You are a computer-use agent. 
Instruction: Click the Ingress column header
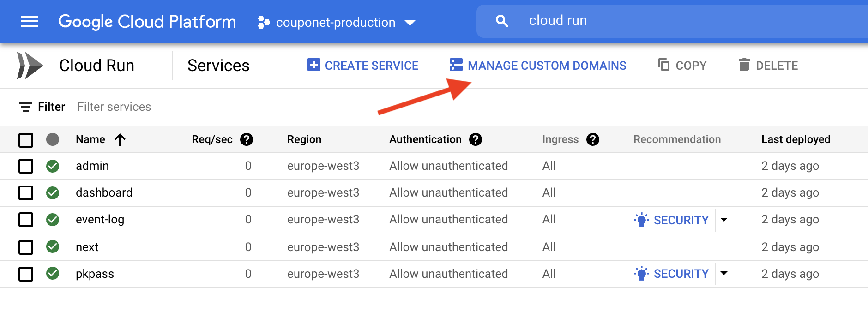(x=560, y=139)
